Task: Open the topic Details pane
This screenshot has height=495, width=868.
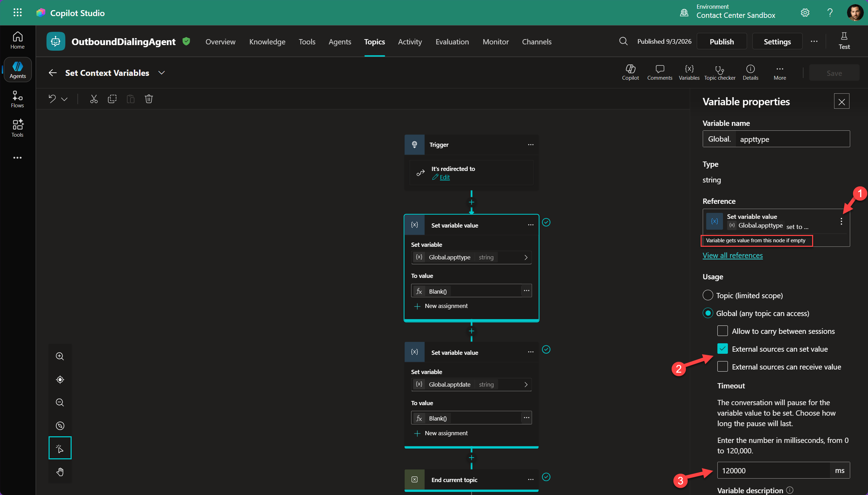Action: coord(750,73)
